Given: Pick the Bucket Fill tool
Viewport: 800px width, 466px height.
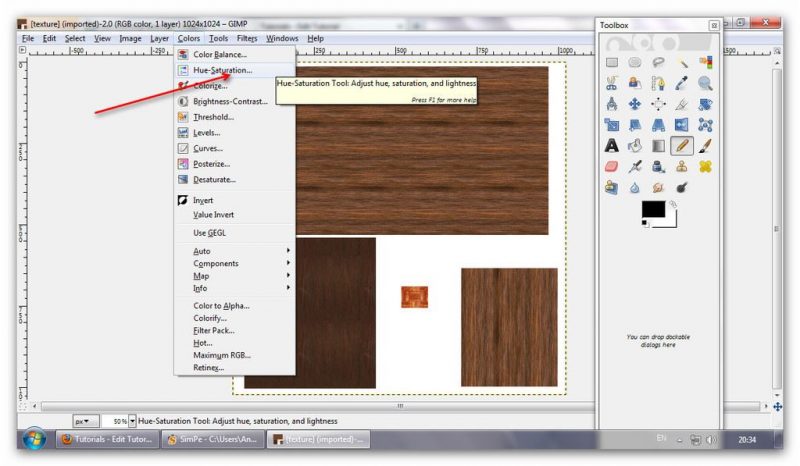Looking at the screenshot, I should tap(635, 146).
